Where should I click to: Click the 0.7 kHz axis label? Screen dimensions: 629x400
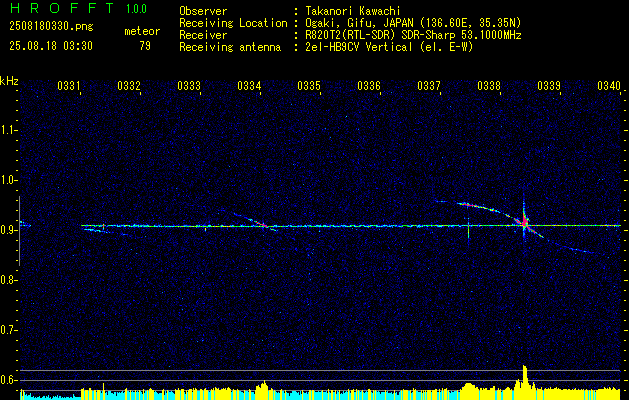click(8, 330)
